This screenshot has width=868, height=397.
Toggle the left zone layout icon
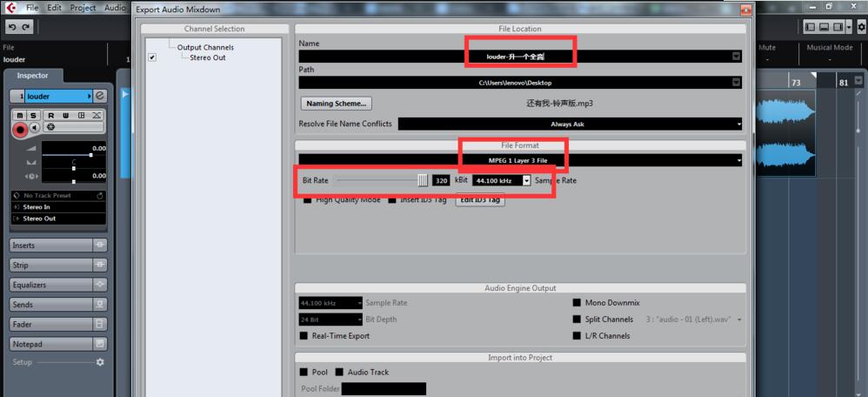[810, 27]
